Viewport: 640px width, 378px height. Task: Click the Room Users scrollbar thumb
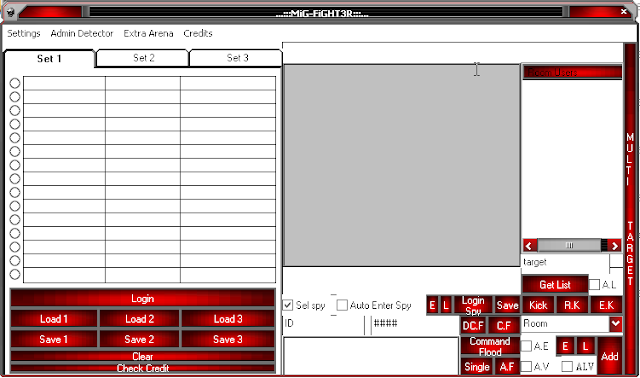coord(569,246)
